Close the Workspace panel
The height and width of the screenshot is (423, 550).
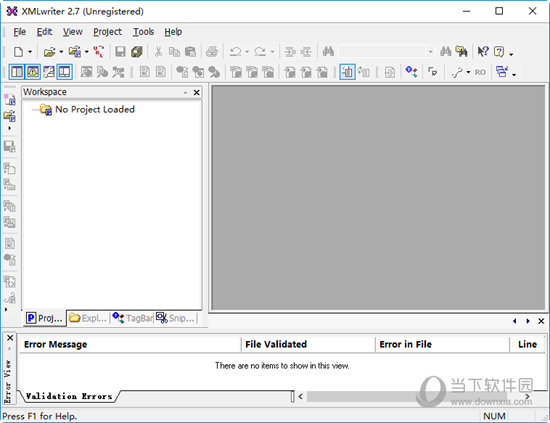(x=196, y=92)
